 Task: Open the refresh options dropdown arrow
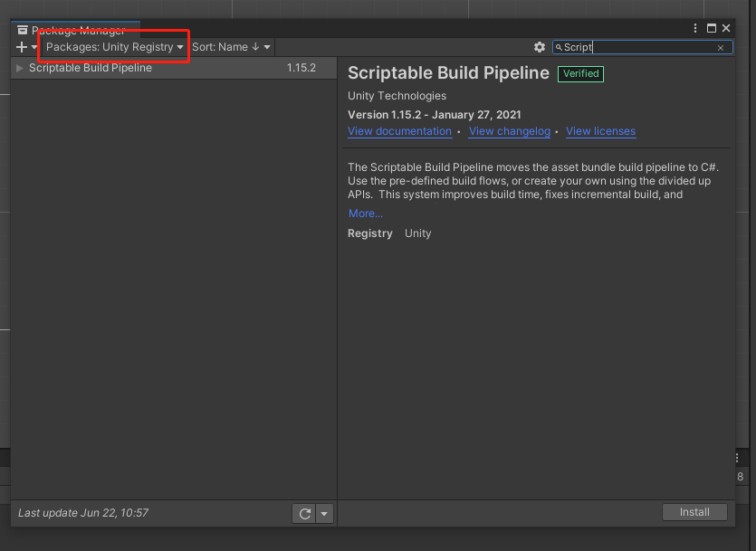coord(323,513)
